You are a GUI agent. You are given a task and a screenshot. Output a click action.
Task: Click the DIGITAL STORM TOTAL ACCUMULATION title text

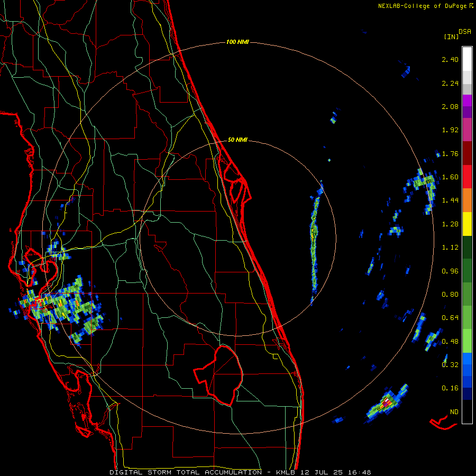(x=186, y=472)
